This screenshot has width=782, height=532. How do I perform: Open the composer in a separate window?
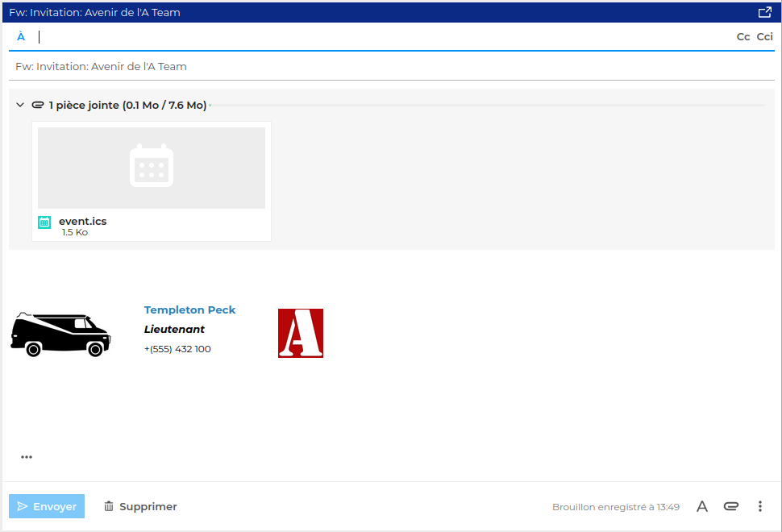click(764, 12)
